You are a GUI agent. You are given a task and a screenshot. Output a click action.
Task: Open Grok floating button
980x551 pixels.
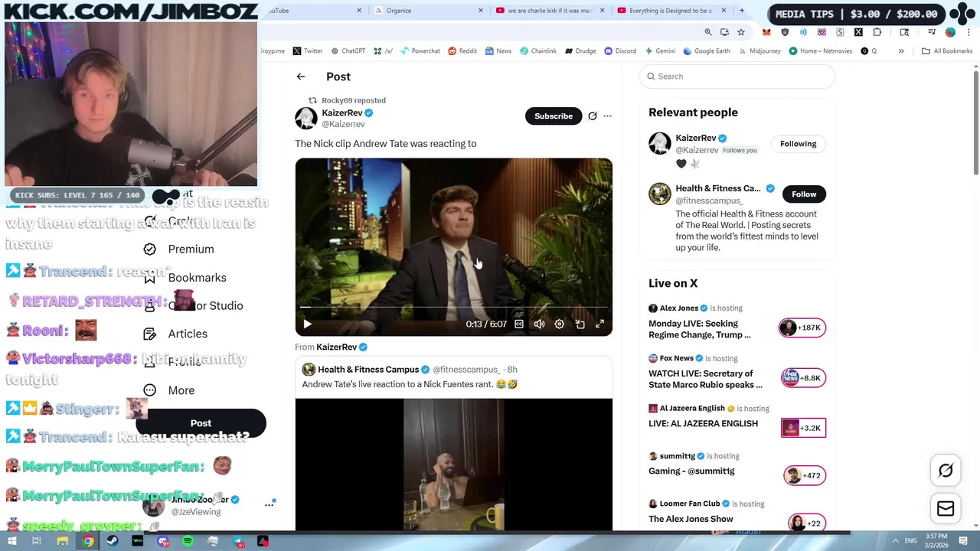tap(946, 471)
